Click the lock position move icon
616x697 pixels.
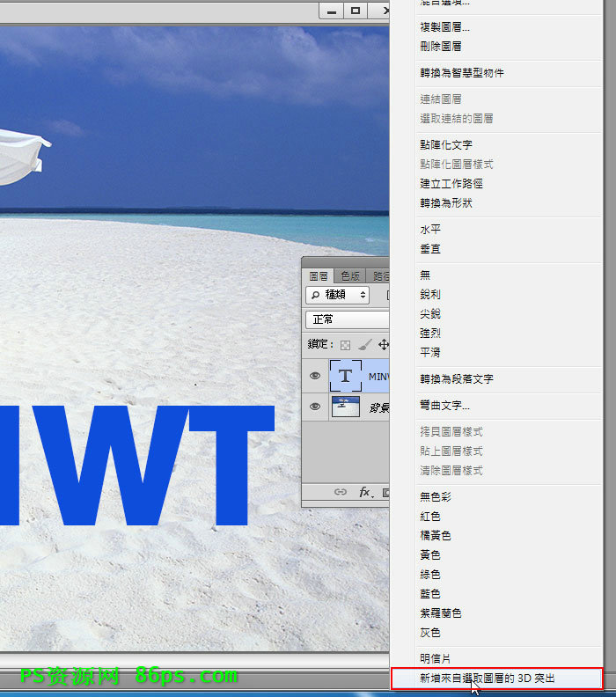click(x=383, y=345)
